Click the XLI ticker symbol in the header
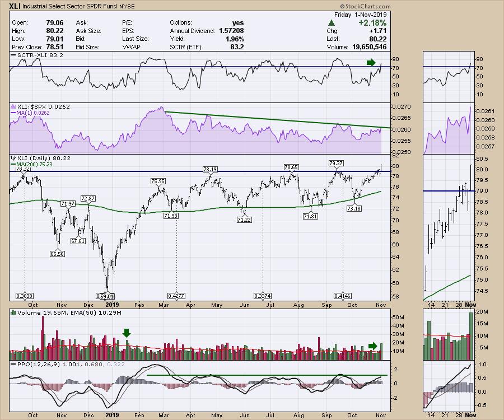The image size is (504, 420). 15,6
